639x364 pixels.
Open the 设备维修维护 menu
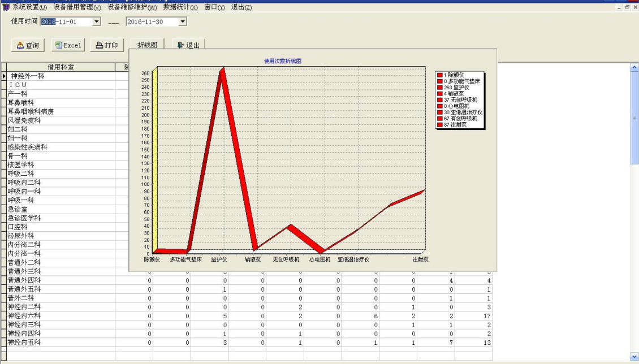132,7
